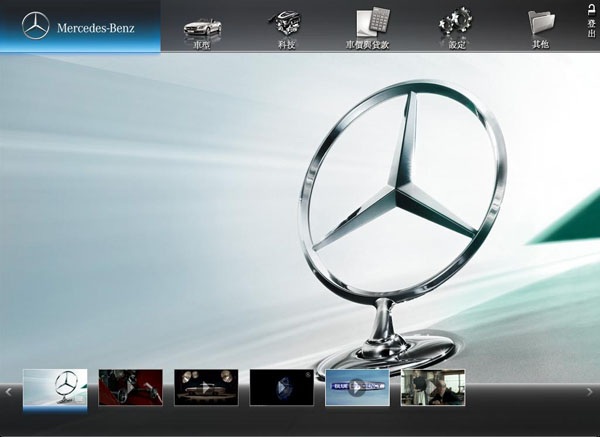
Task: Open the 科技 technology engine icon
Action: coord(287,22)
